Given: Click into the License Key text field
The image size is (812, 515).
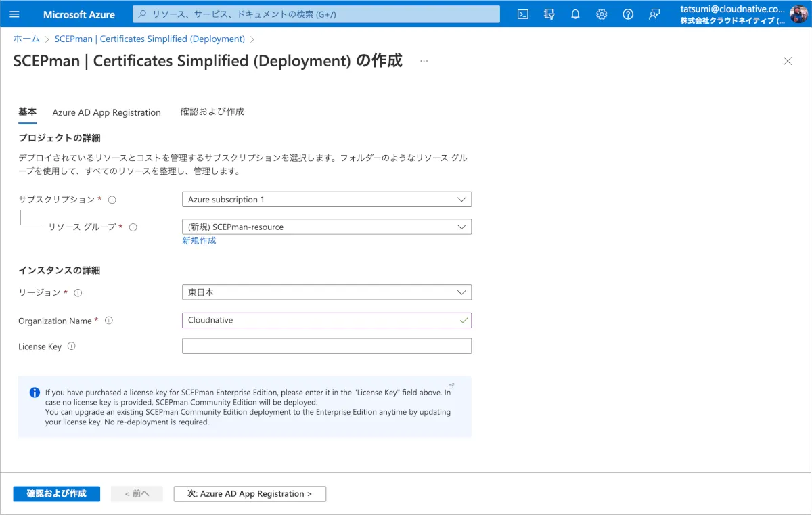Looking at the screenshot, I should click(326, 346).
